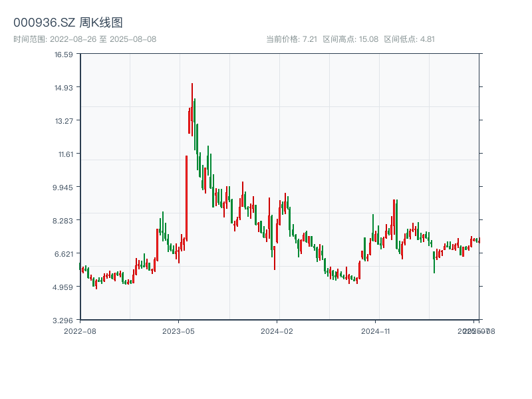Click y-axis value 6.621

pos(64,254)
